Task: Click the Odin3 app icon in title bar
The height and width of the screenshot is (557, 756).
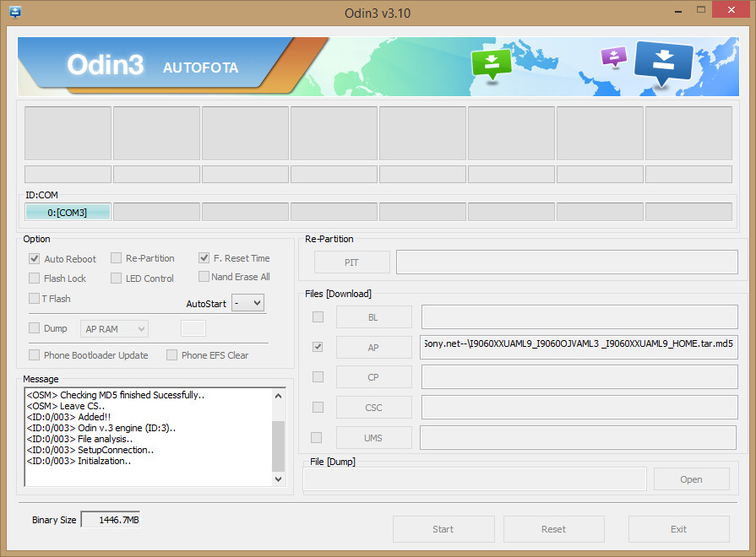Action: 15,12
